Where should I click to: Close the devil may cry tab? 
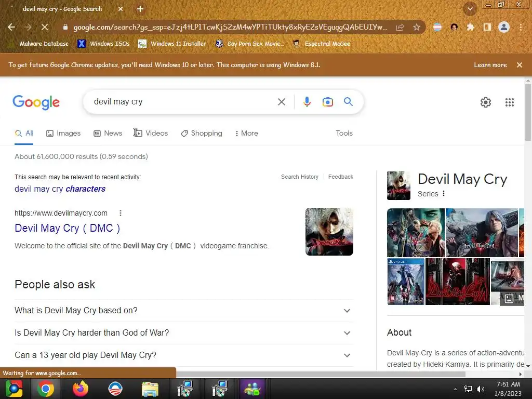121,9
